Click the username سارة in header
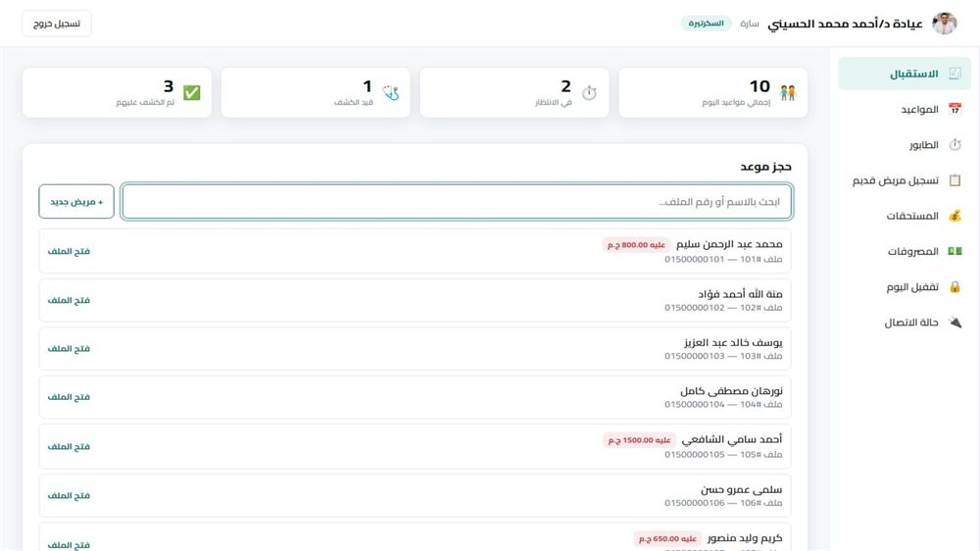980x551 pixels. [750, 24]
